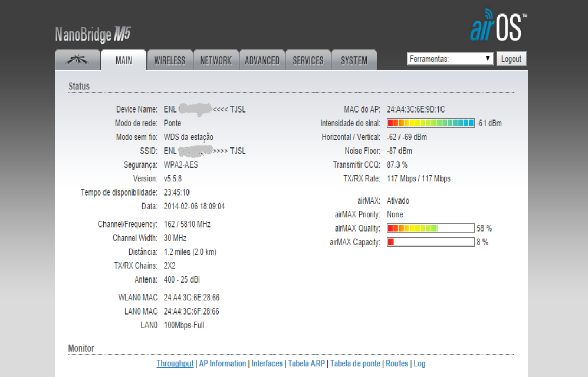Open the NETWORK tab
This screenshot has width=588, height=377.
pos(216,60)
